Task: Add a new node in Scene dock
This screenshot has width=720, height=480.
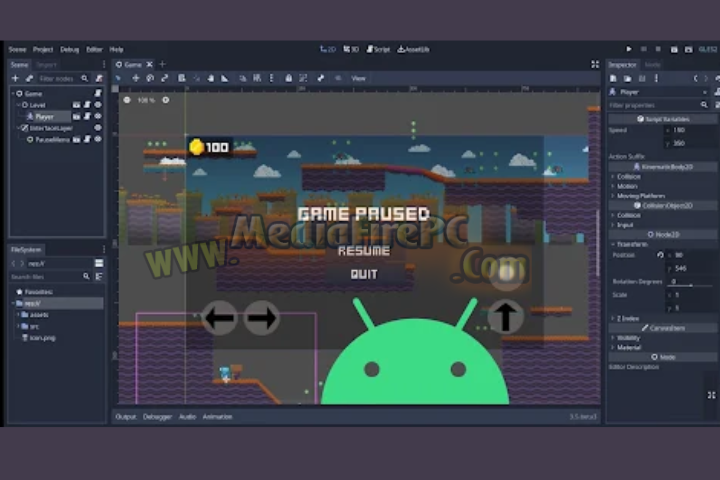Action: pos(15,79)
